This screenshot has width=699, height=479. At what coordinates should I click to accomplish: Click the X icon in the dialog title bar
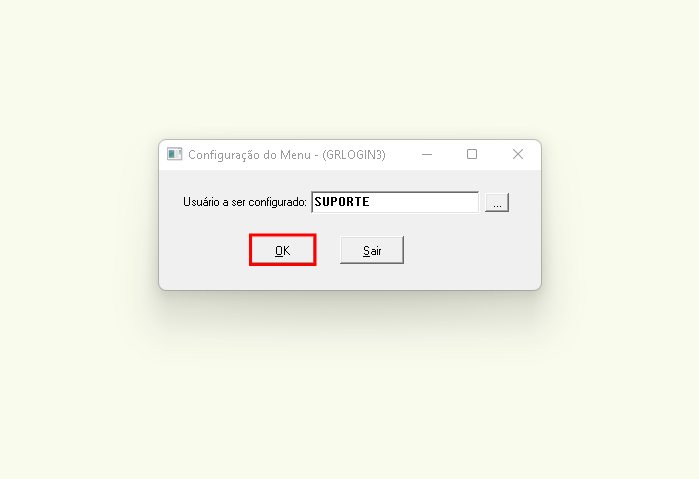pyautogui.click(x=518, y=154)
